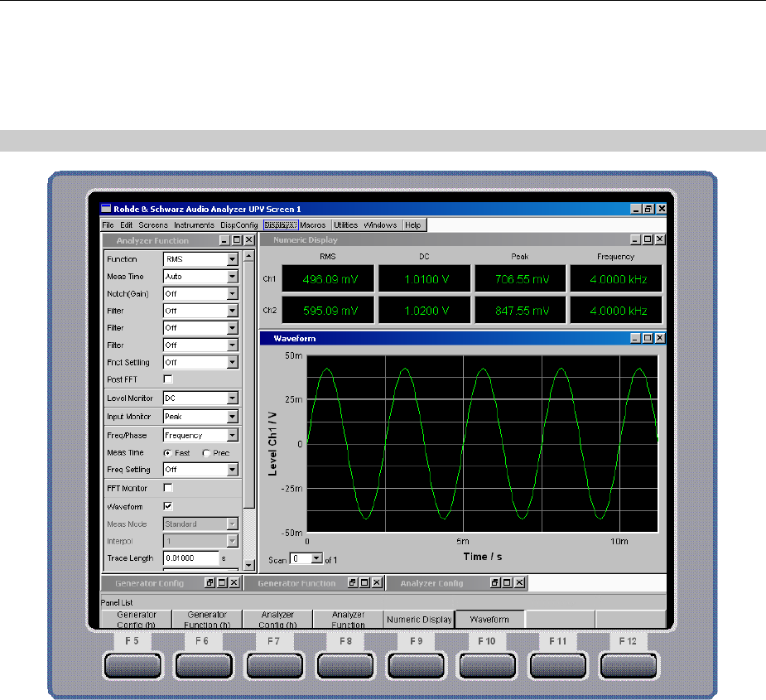Maximize the Generator Config panel

[222, 582]
